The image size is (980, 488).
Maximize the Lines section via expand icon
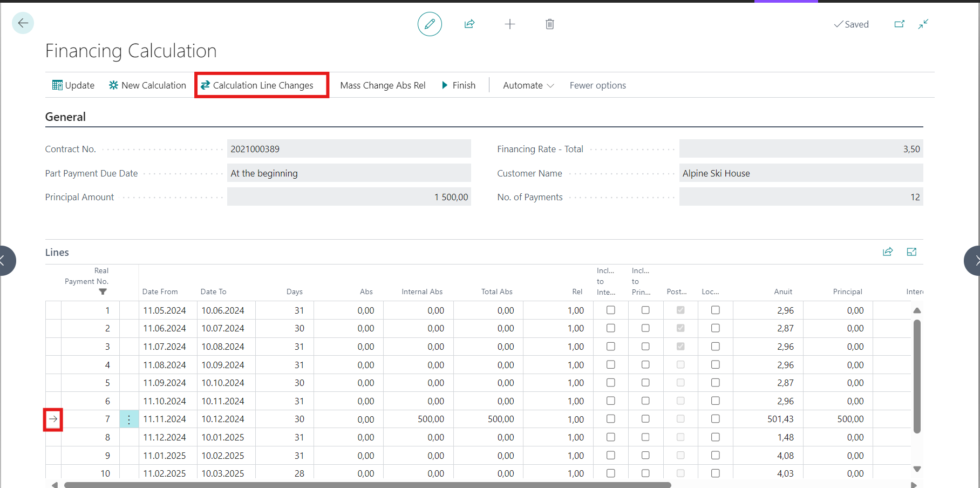[x=912, y=252]
